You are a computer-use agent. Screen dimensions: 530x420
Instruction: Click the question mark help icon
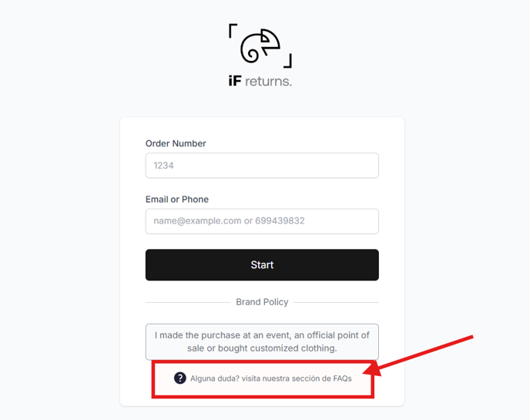[x=179, y=378]
